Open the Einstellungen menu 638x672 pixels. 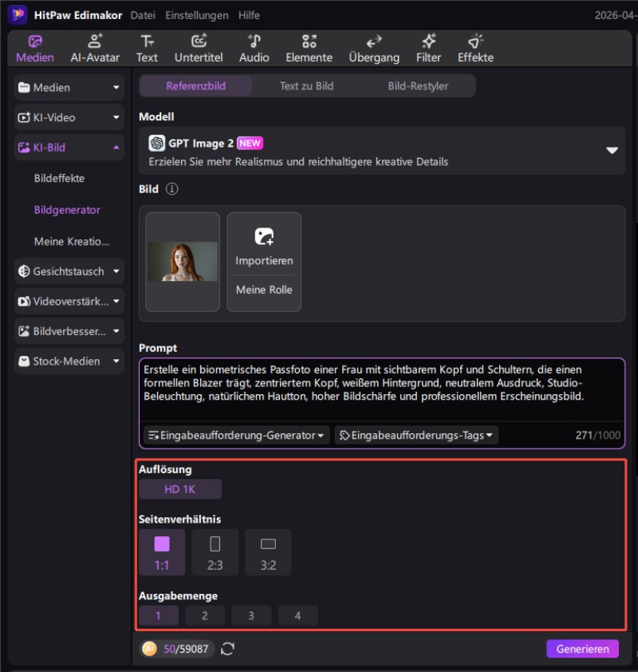196,15
